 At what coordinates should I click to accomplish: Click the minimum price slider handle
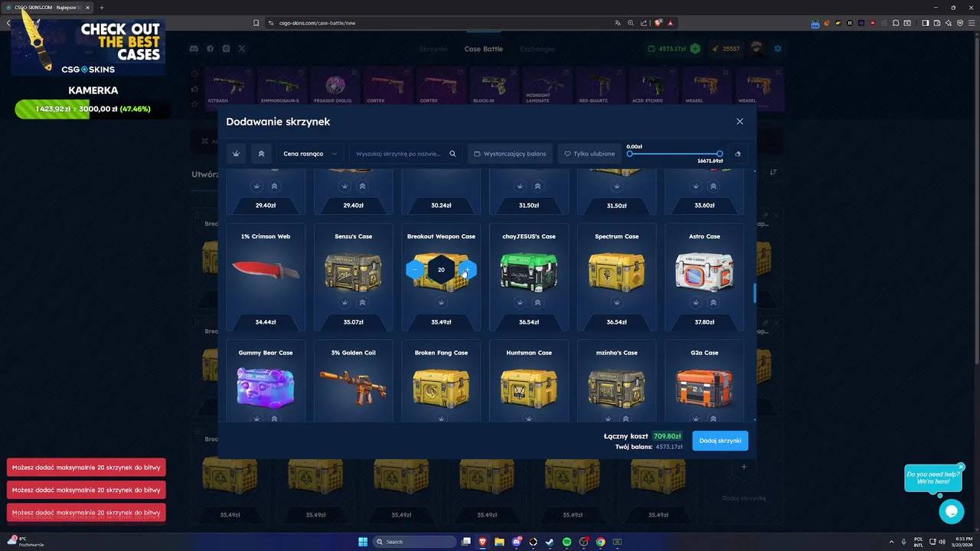tap(630, 154)
